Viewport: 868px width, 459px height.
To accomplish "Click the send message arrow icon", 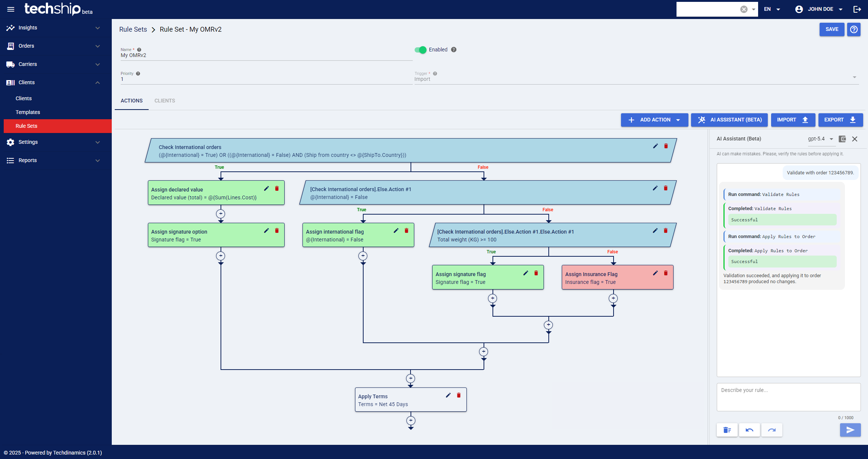I will (x=850, y=430).
